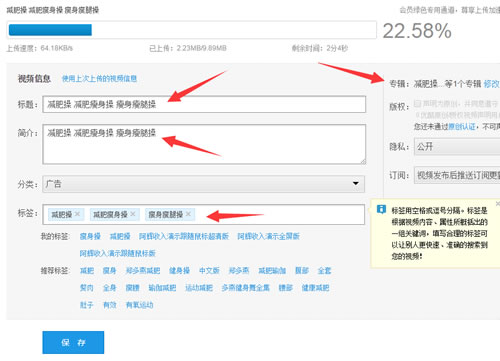Click the 修改 link next to 专辑

(x=491, y=84)
